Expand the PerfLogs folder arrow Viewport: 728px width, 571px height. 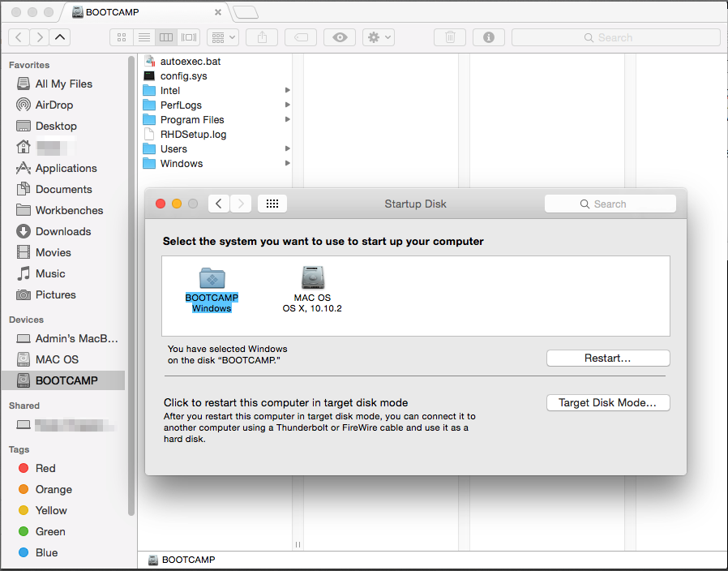pos(288,105)
